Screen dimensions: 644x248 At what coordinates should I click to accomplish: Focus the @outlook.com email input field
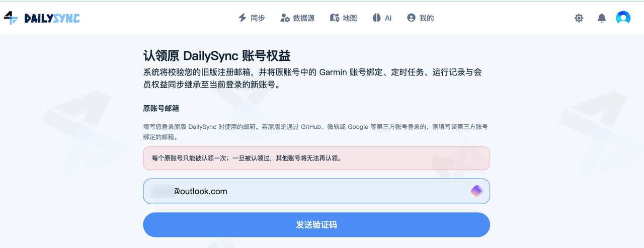pos(316,191)
